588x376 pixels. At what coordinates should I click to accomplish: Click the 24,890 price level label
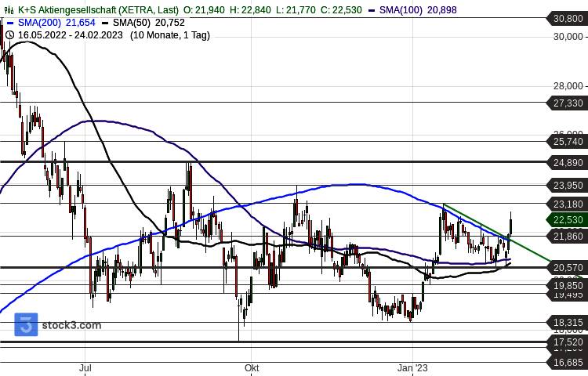[568, 162]
